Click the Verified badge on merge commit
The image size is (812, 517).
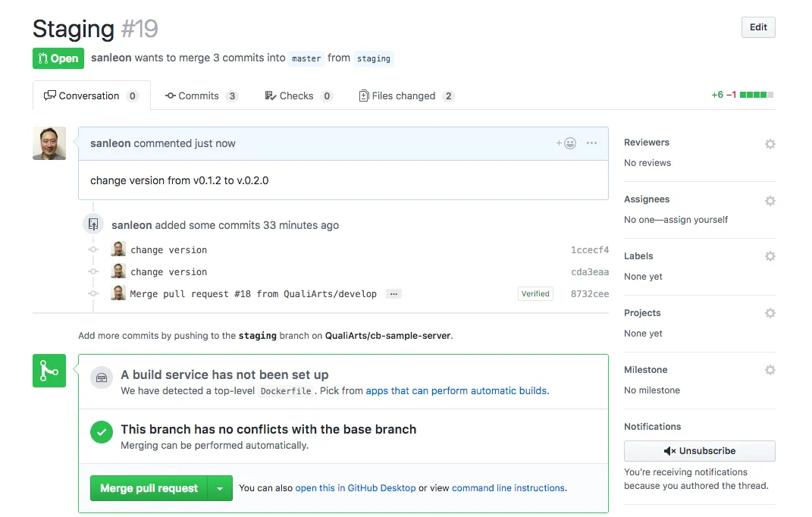coord(535,293)
